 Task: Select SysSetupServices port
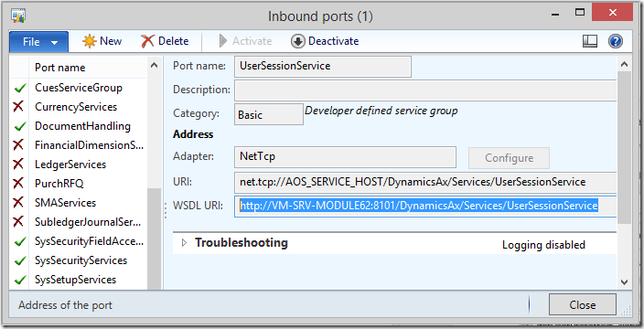76,280
